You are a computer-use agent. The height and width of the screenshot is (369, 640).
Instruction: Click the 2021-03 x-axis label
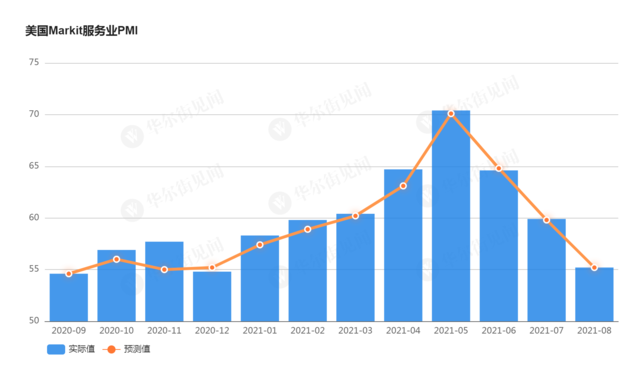tap(356, 331)
